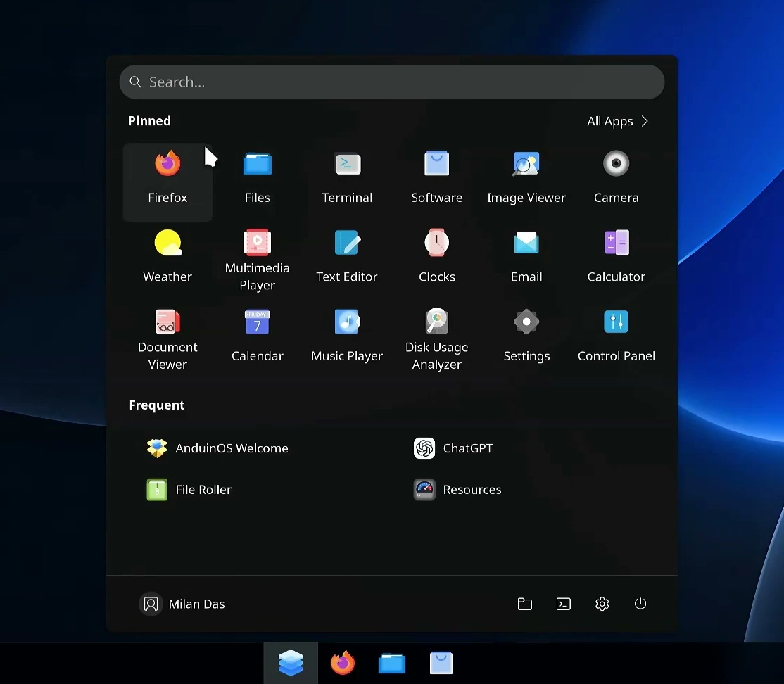Screen dimensions: 784x684
Task: Open file manager from the menu footer
Action: 524,604
